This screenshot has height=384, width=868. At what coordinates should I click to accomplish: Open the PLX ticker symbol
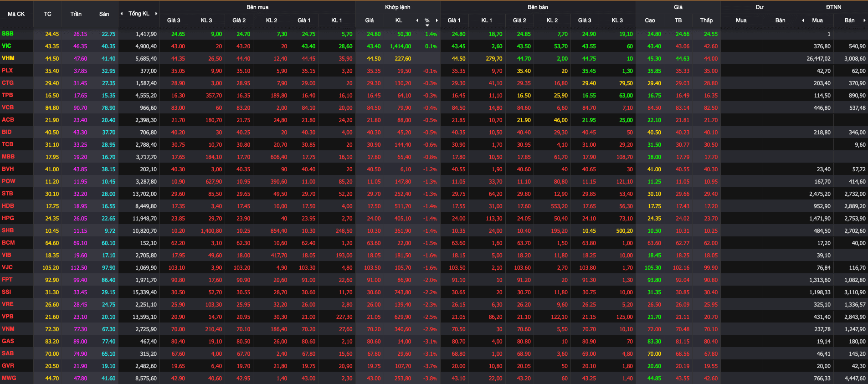coord(7,71)
